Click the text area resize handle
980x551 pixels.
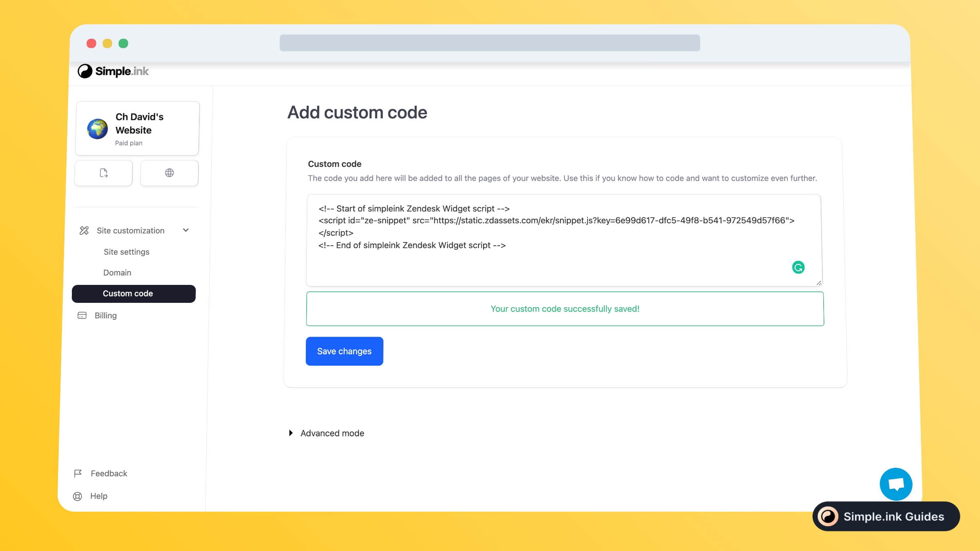click(x=819, y=283)
